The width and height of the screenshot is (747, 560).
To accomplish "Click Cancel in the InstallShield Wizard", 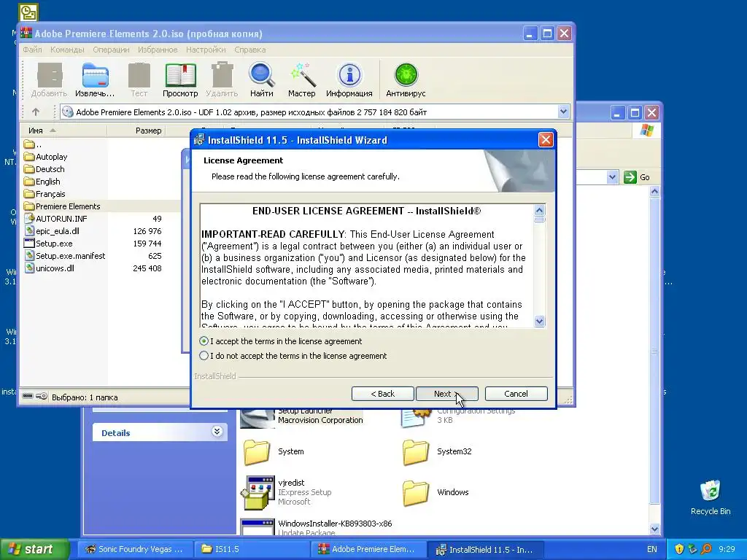I will [516, 394].
